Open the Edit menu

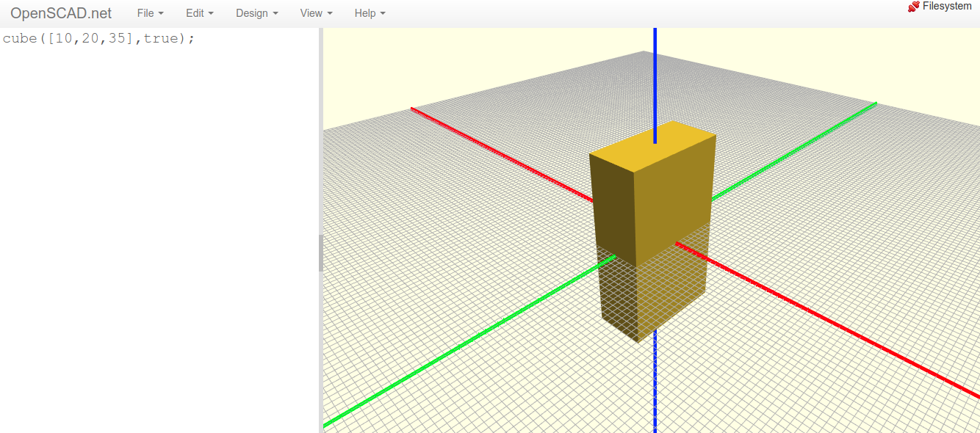tap(200, 13)
